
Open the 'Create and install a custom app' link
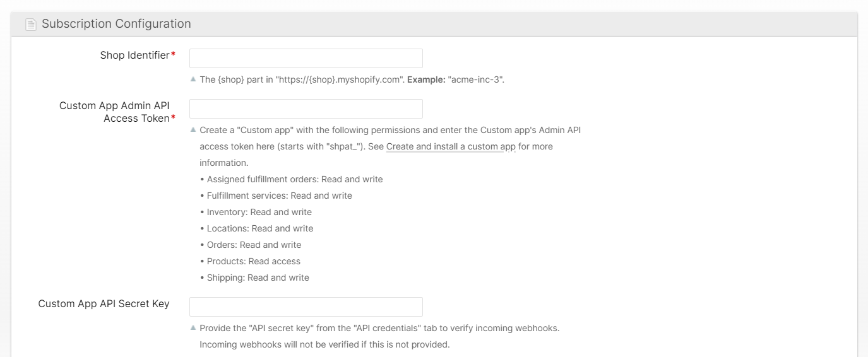tap(451, 146)
